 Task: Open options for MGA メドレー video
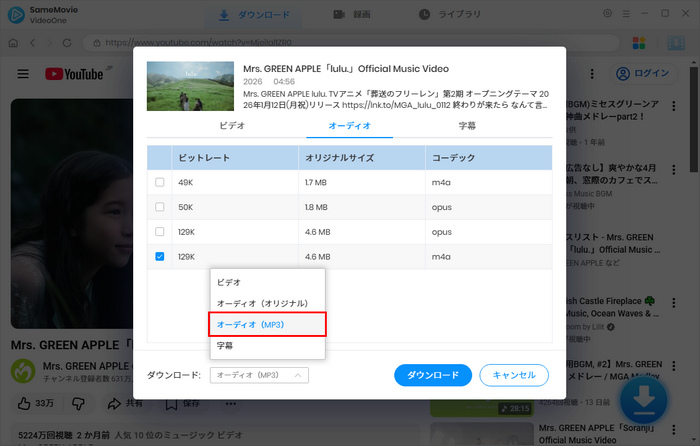pos(674,366)
